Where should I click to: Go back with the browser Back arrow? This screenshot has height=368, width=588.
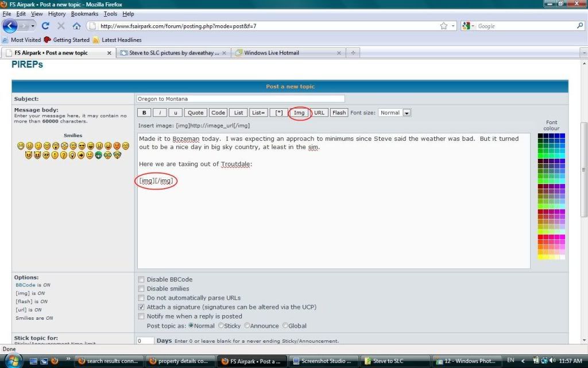click(x=10, y=26)
